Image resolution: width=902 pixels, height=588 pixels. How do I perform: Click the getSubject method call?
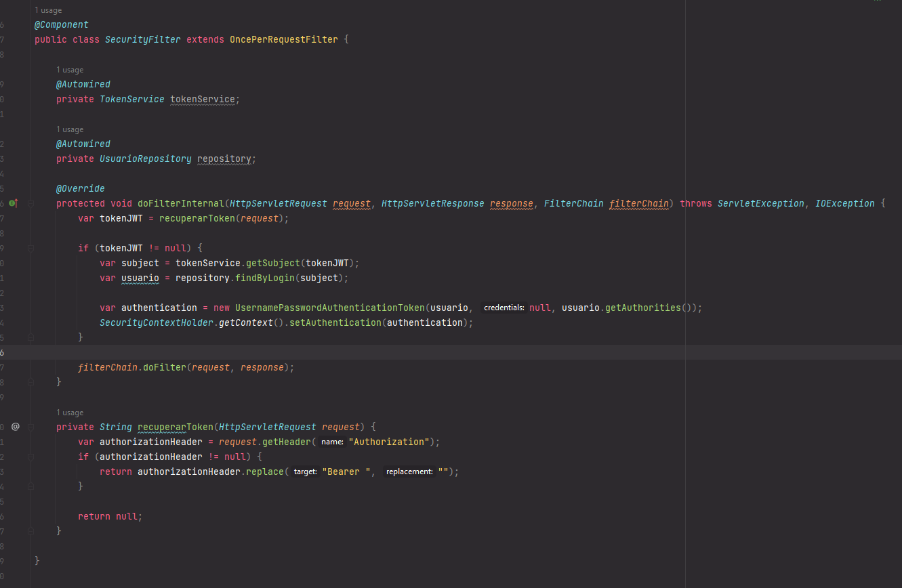(x=273, y=263)
